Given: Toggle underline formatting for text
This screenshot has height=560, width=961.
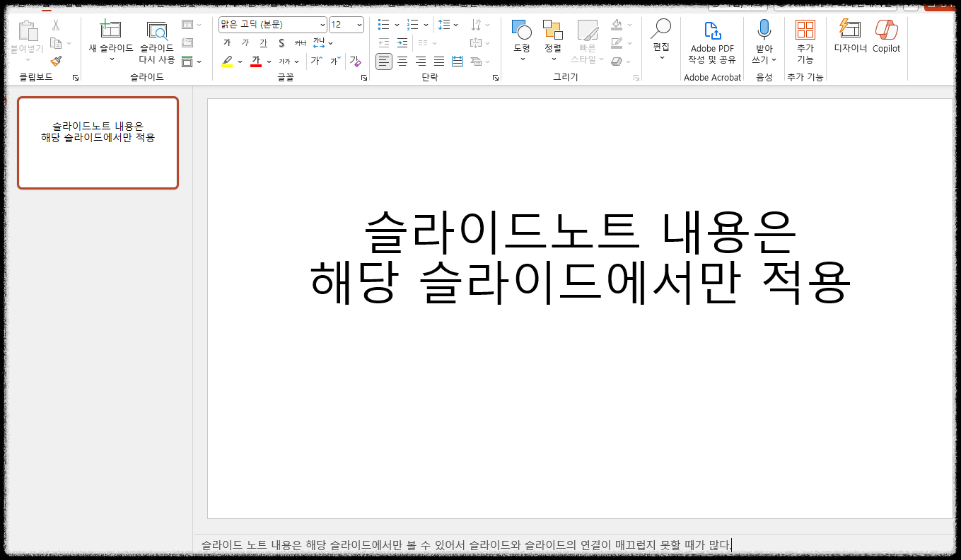Looking at the screenshot, I should [x=262, y=42].
